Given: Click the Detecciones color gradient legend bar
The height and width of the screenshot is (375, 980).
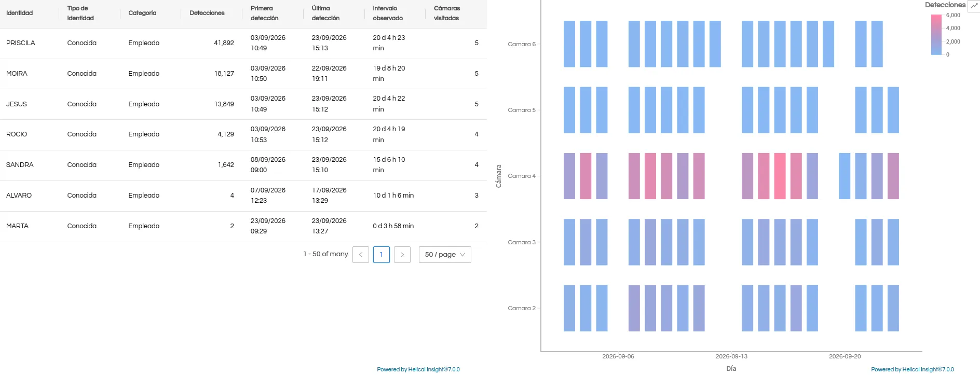Looking at the screenshot, I should pos(936,35).
